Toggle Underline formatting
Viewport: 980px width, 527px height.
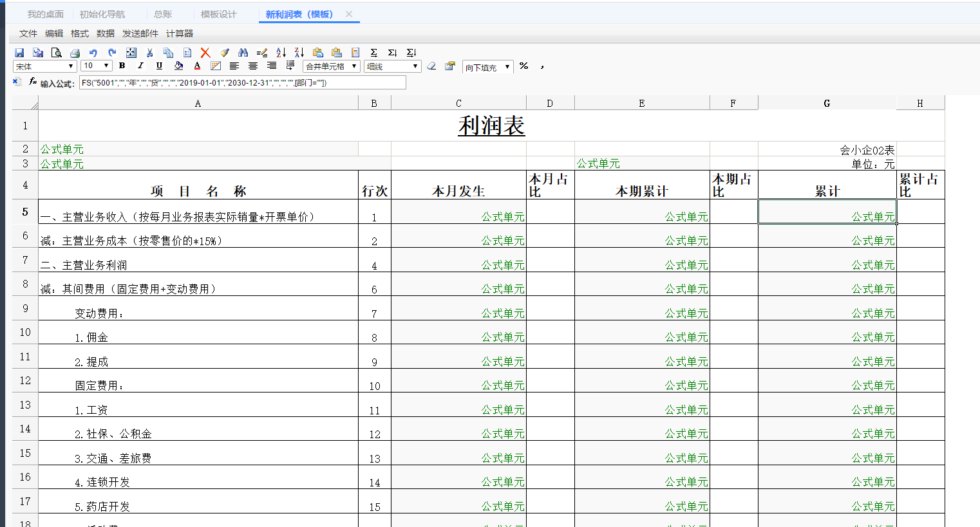pyautogui.click(x=159, y=66)
